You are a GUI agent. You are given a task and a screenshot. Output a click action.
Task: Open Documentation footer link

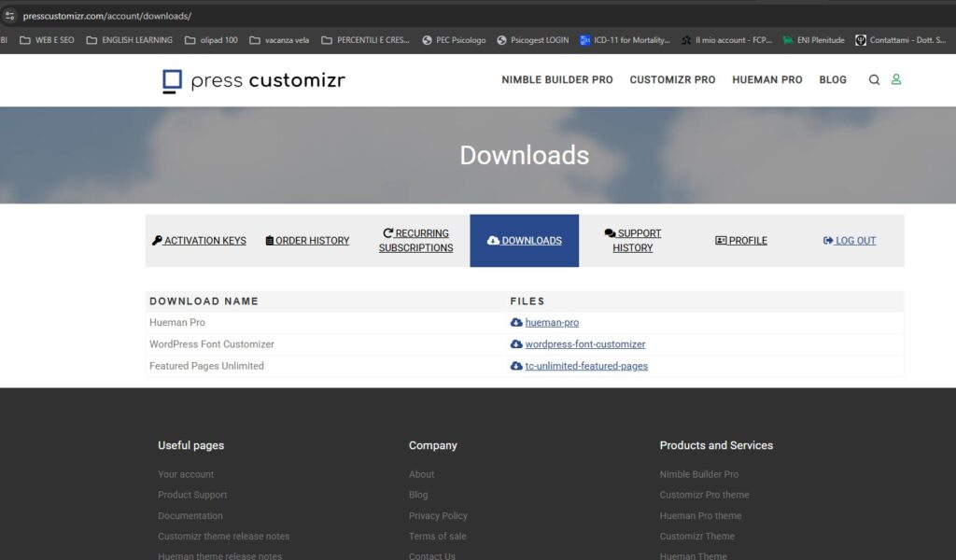click(190, 515)
